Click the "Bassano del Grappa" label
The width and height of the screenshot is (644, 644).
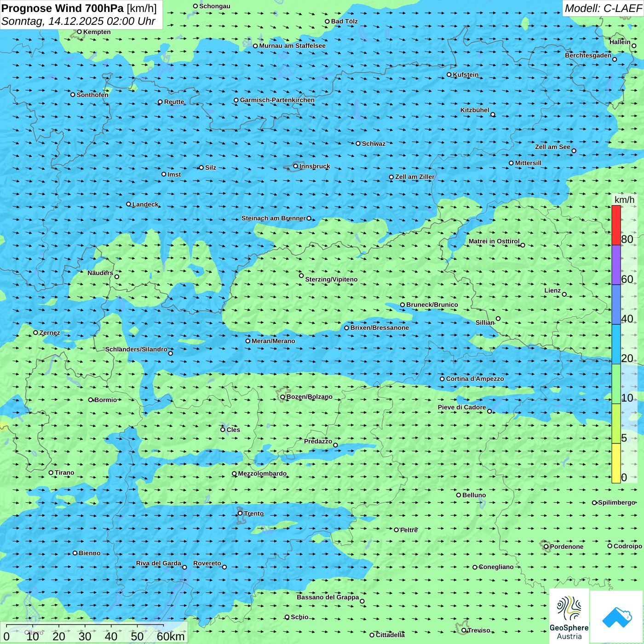pos(328,597)
